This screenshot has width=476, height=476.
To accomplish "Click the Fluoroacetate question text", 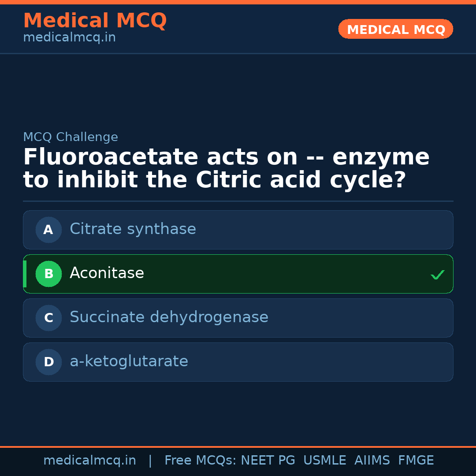I will pyautogui.click(x=226, y=169).
